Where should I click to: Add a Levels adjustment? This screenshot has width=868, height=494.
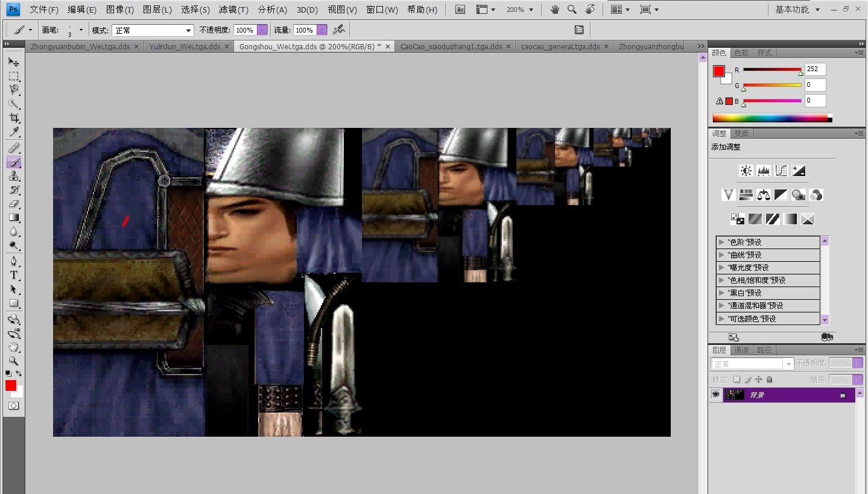pyautogui.click(x=764, y=171)
